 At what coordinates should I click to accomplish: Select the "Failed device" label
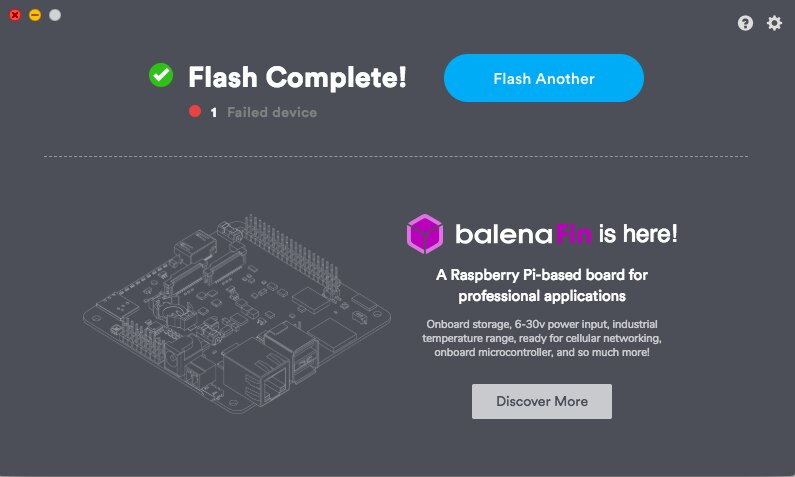[271, 112]
